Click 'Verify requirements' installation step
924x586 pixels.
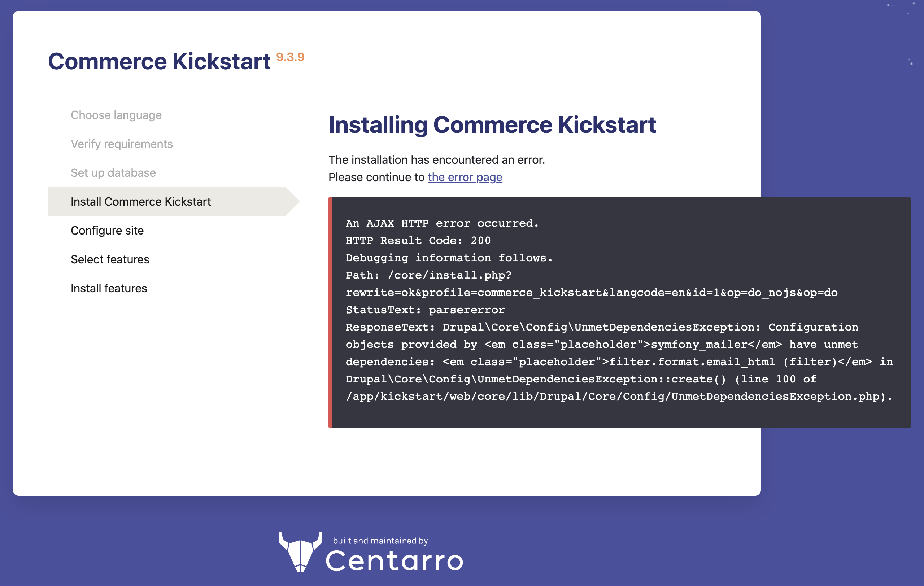pyautogui.click(x=121, y=144)
